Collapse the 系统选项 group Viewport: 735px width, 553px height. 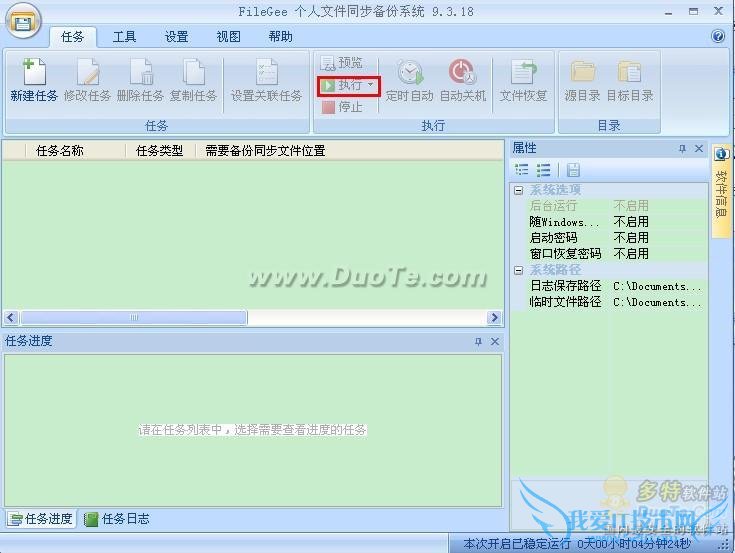click(x=518, y=190)
